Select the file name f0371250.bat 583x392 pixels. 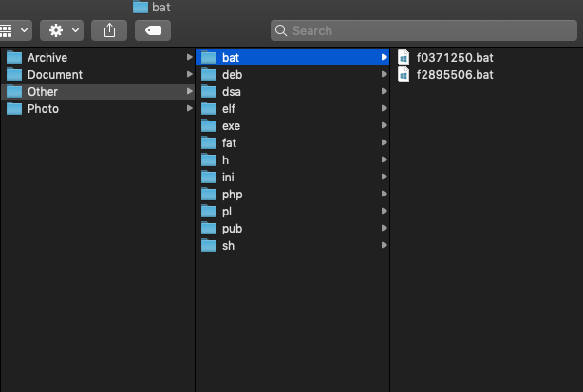click(x=455, y=58)
